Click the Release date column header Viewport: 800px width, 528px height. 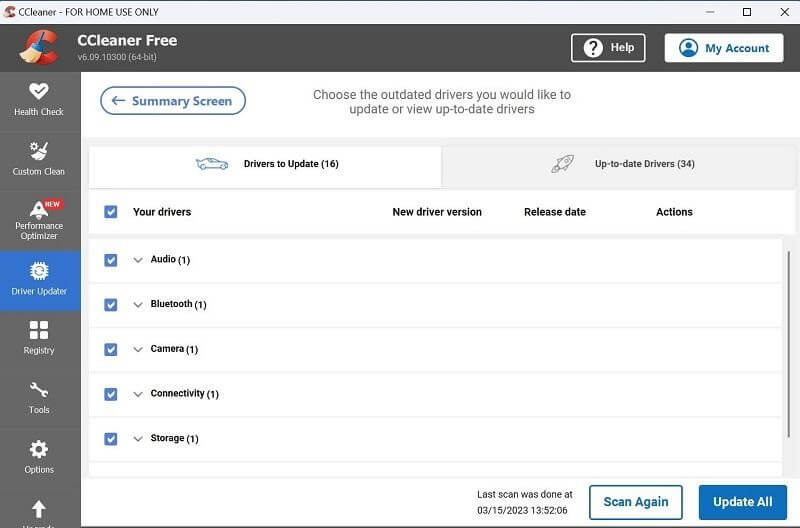(x=555, y=212)
